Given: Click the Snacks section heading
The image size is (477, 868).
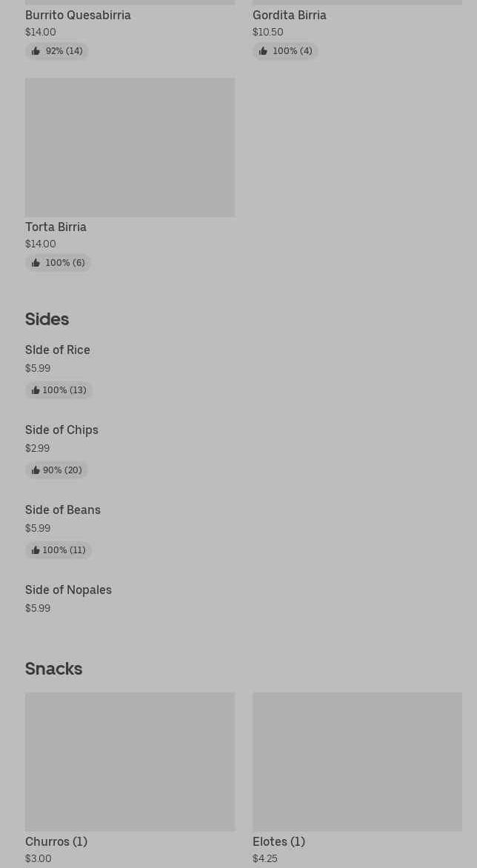Looking at the screenshot, I should point(53,668).
